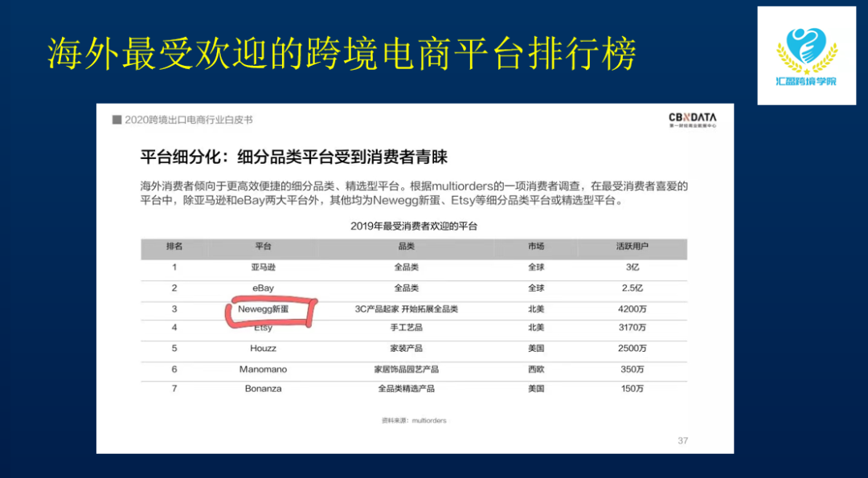The image size is (868, 478).
Task: Click the 150万 active users value
Action: click(x=633, y=388)
